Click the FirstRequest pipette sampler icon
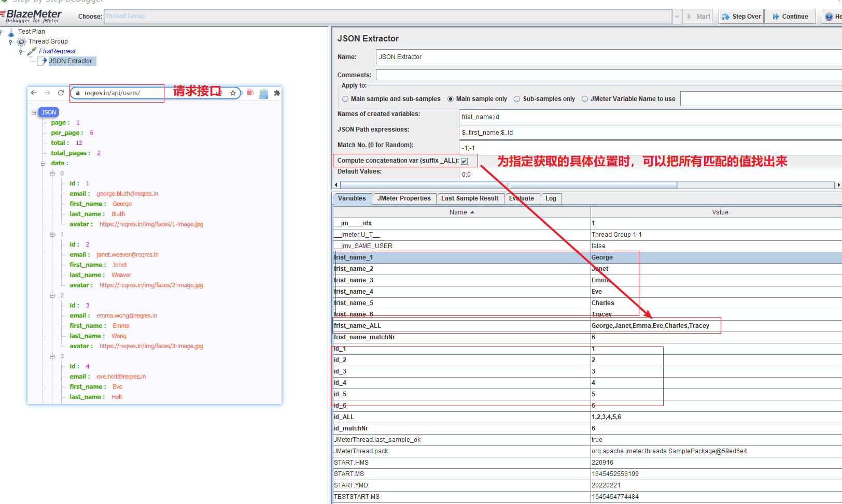The image size is (842, 504). click(x=32, y=51)
